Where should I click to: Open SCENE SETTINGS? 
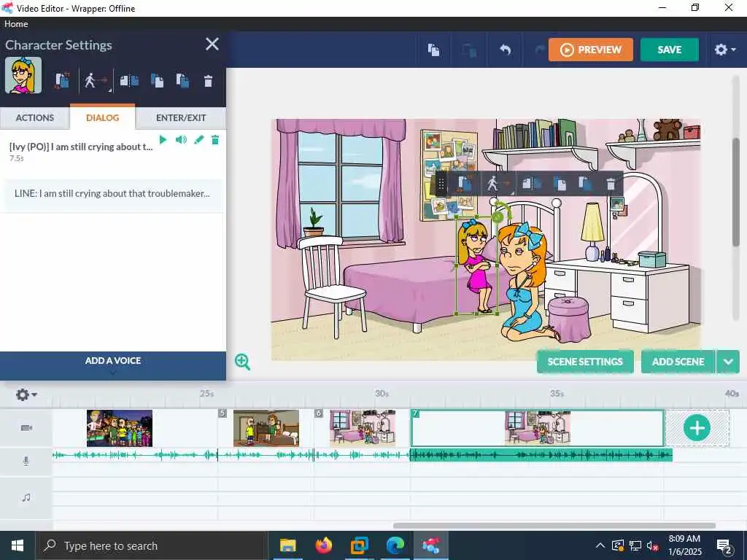click(585, 362)
